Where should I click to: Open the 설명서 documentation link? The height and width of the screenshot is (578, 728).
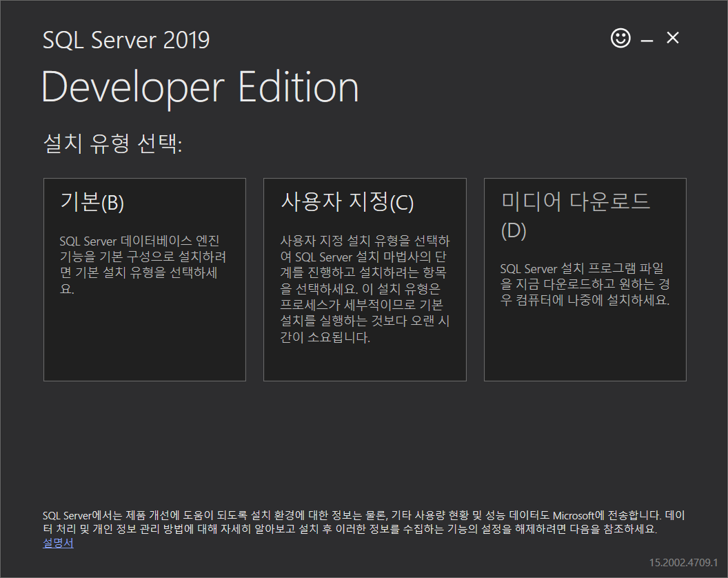[x=58, y=543]
